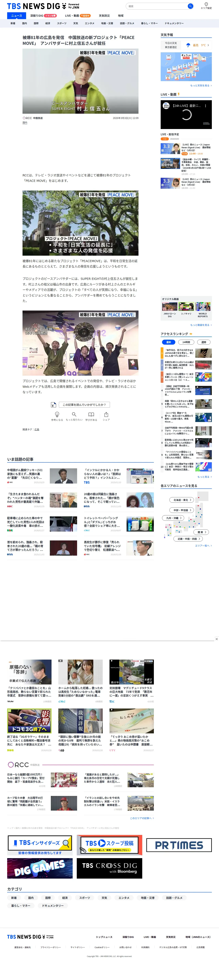219x980 pixels.
Task: Select the ニュース main tab
Action: click(16, 16)
